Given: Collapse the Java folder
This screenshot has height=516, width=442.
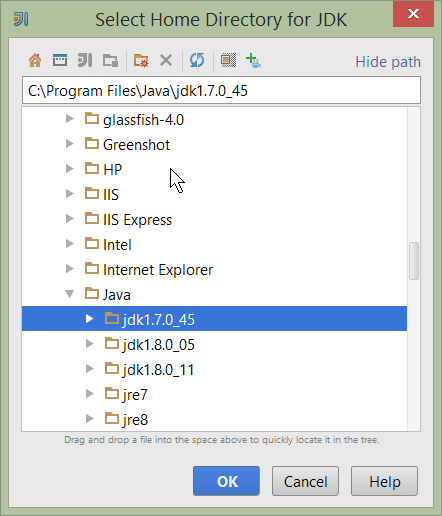Looking at the screenshot, I should tap(70, 294).
